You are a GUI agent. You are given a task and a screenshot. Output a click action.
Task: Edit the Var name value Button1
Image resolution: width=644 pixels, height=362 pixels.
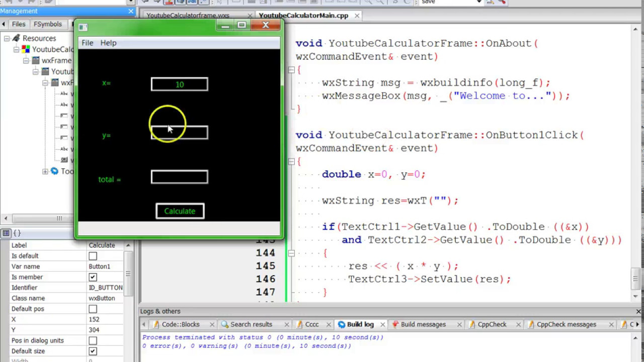[x=105, y=266]
